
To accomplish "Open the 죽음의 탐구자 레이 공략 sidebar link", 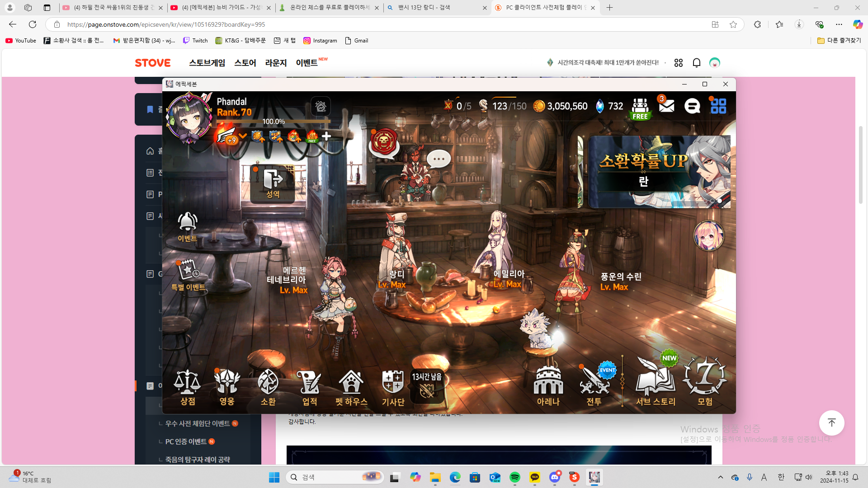I will [198, 460].
